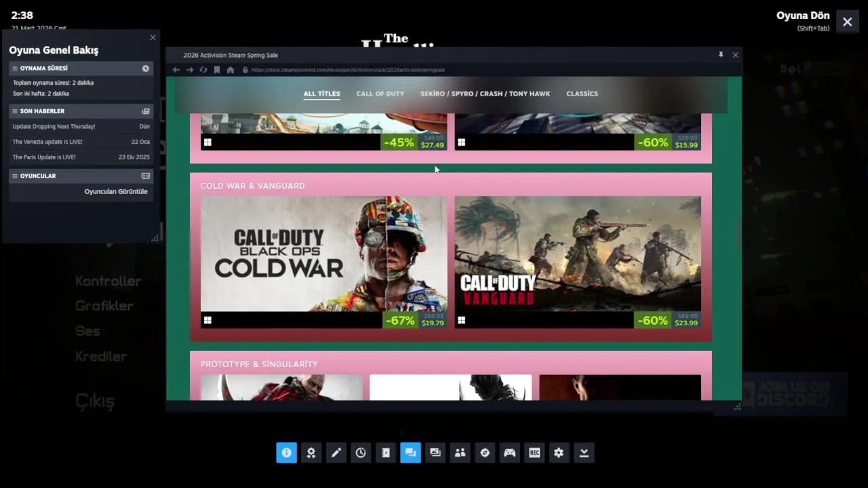Click the -45% $27.49 price tag
This screenshot has height=488, width=868.
click(415, 142)
